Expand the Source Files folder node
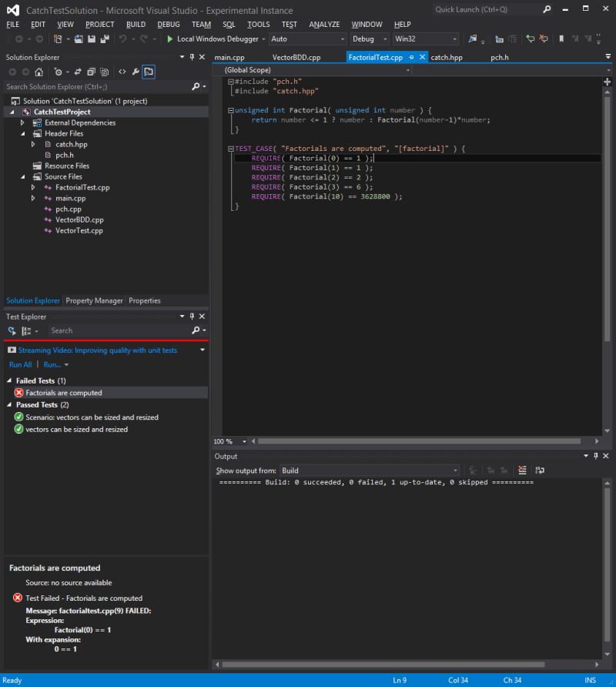This screenshot has width=616, height=687. pyautogui.click(x=23, y=176)
